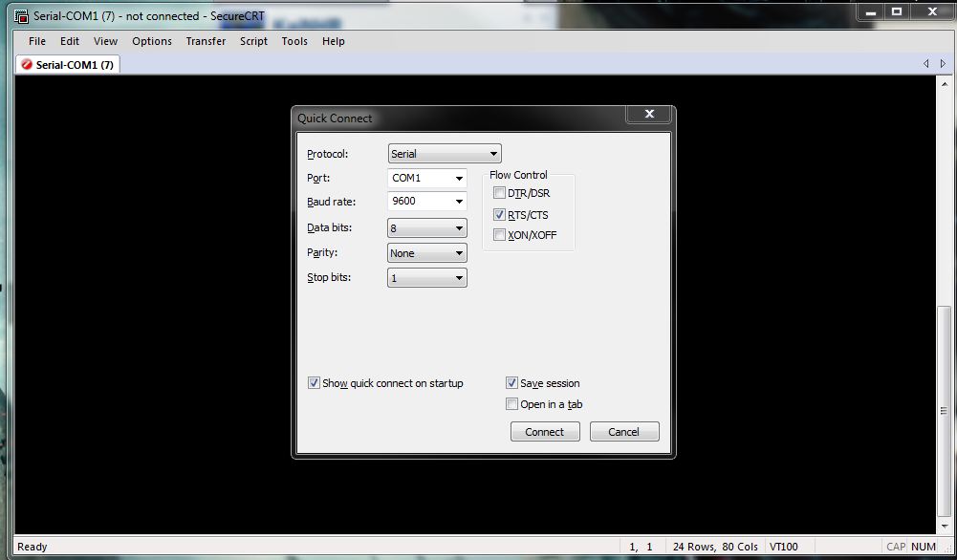Uncheck the Save session option
Viewport: 957px width, 560px height.
[x=512, y=383]
